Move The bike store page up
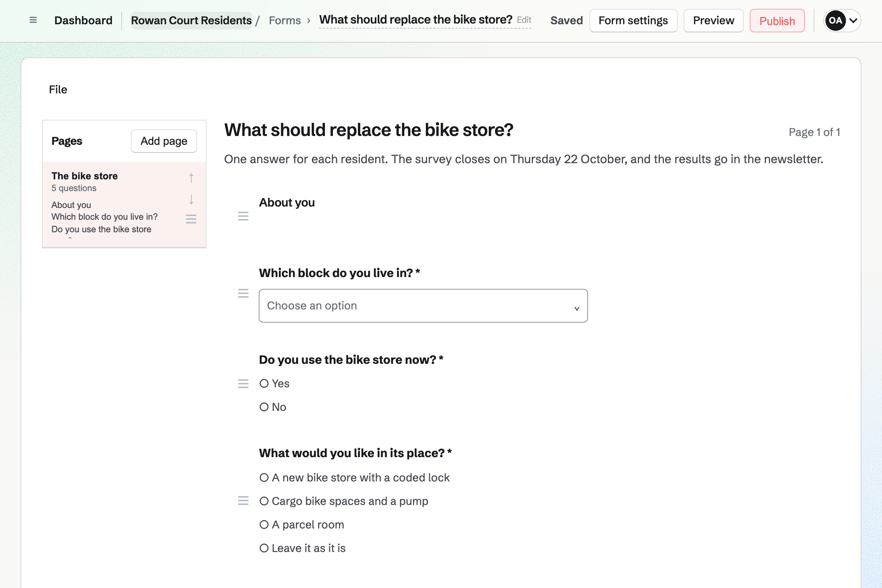Viewport: 882px width, 588px height. [191, 178]
